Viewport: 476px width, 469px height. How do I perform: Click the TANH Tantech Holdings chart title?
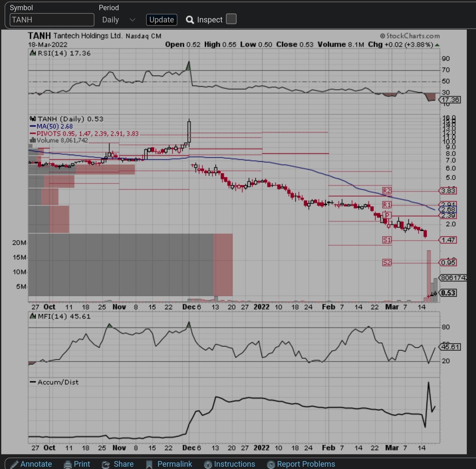(95, 36)
